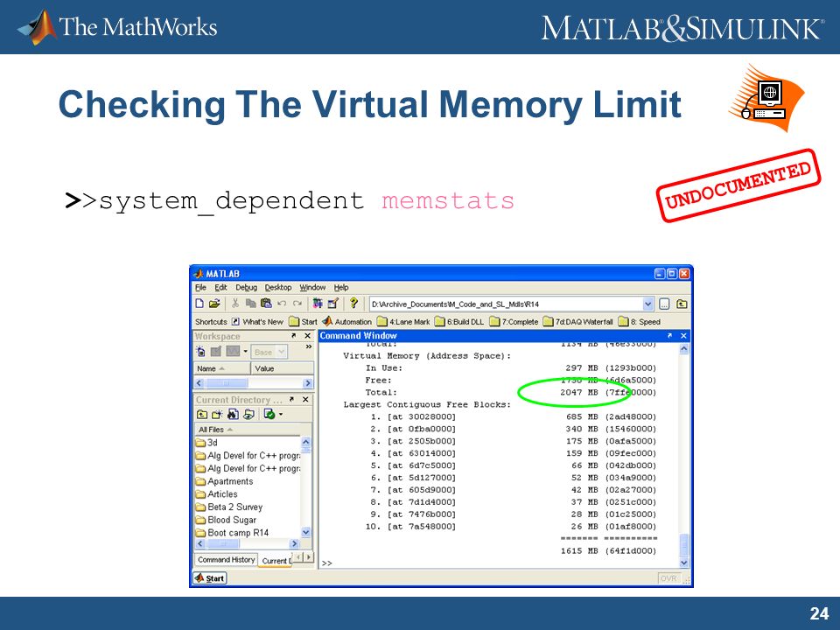Screen dimensions: 840x630
Task: Redo action in toolbar
Action: coord(297,304)
